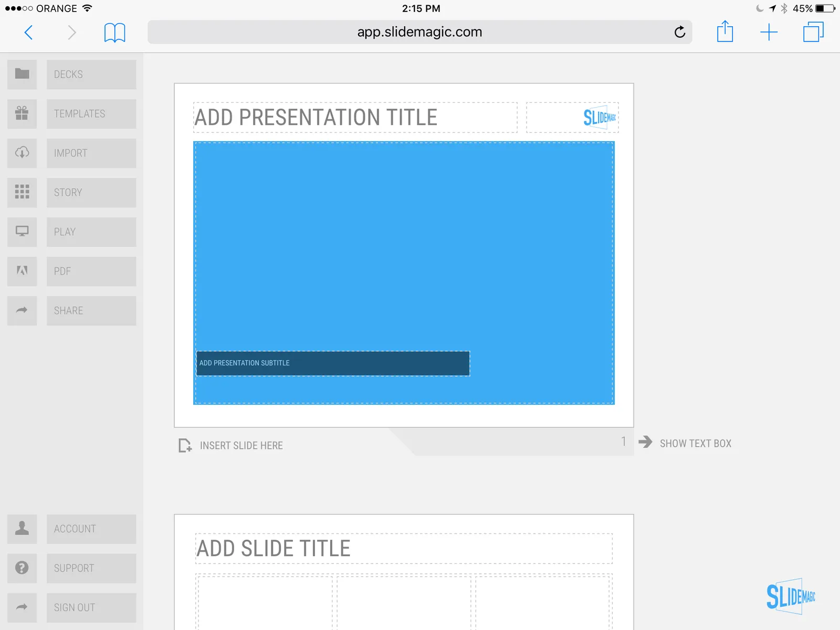Click the insert slide page icon
The image size is (840, 630).
185,445
